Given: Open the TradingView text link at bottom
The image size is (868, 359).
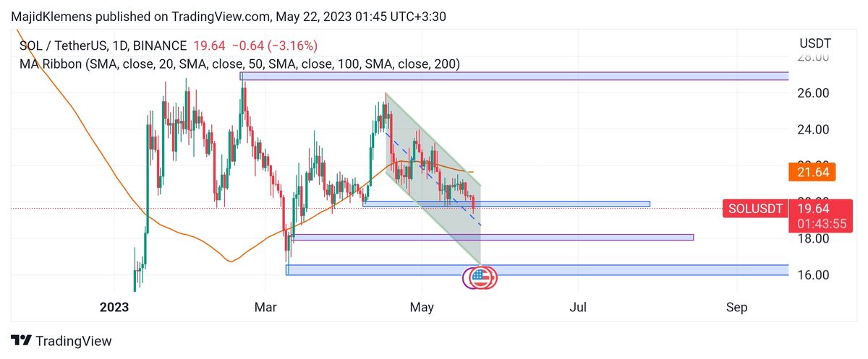Looking at the screenshot, I should [x=74, y=341].
